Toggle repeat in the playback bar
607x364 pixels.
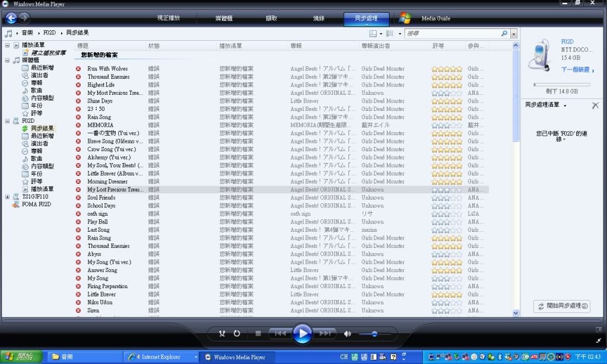(237, 333)
